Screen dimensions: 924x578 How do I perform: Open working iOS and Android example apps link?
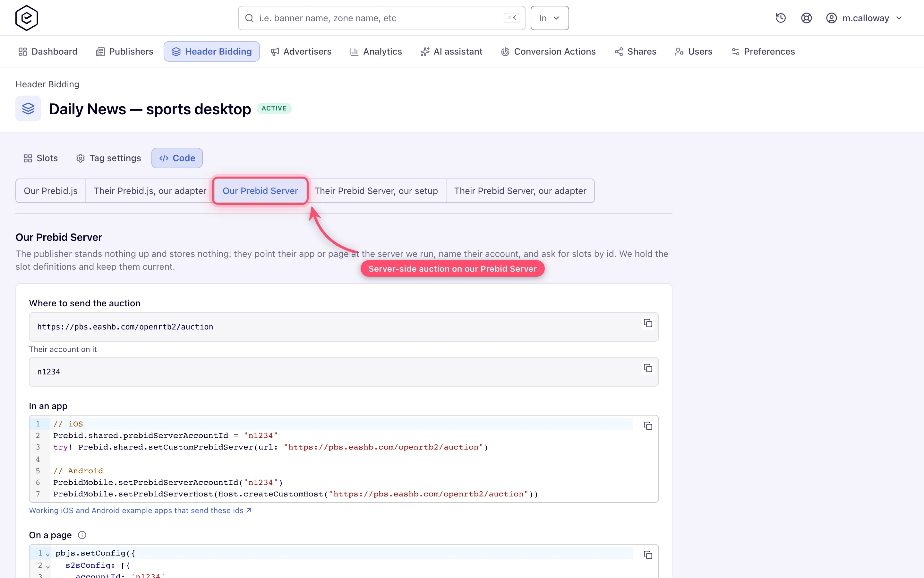[140, 510]
